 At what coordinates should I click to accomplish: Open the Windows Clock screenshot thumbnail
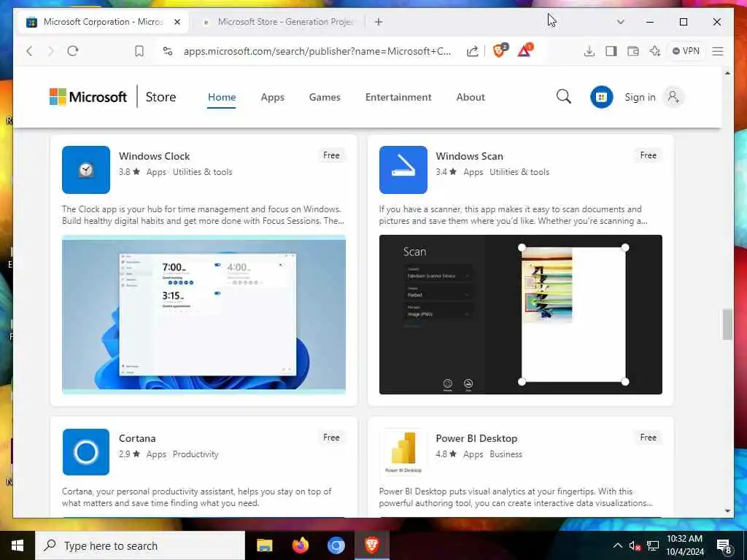click(x=204, y=314)
